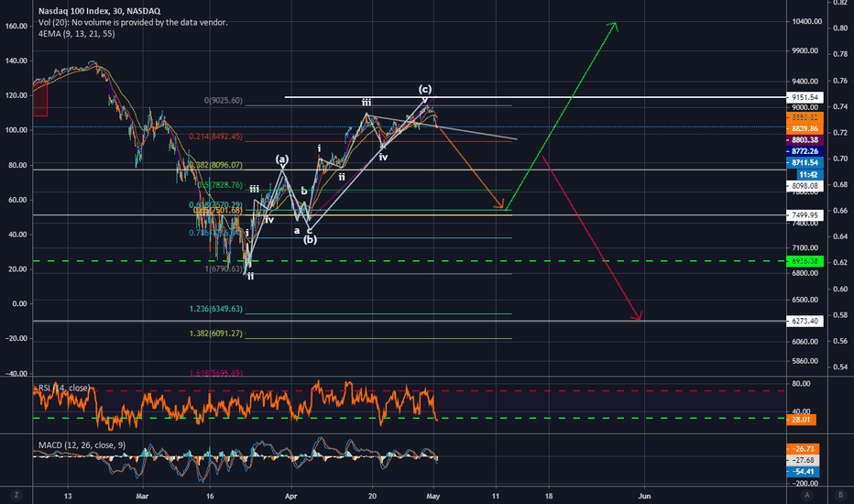Screen dimensions: 854x504
Task: Click the green 6915.38 price label
Action: 805,261
